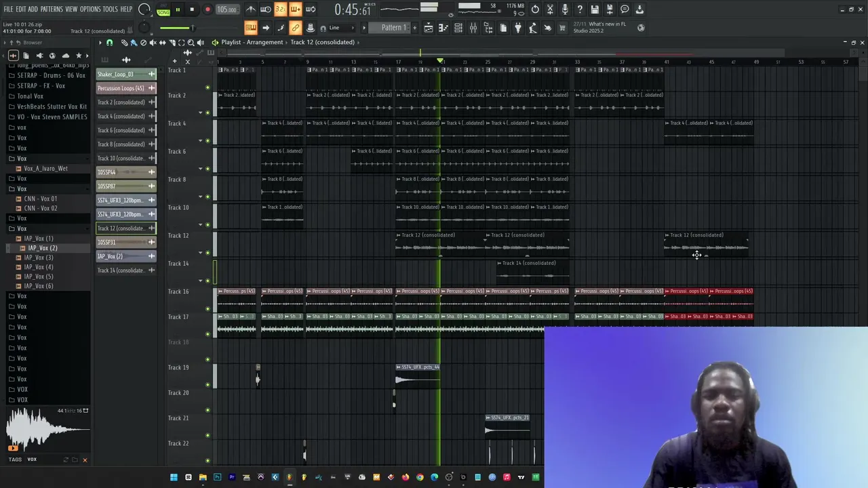Open dropdown arrow after Track 12 (consolidated) breadcrumb
The height and width of the screenshot is (488, 868).
click(x=358, y=42)
